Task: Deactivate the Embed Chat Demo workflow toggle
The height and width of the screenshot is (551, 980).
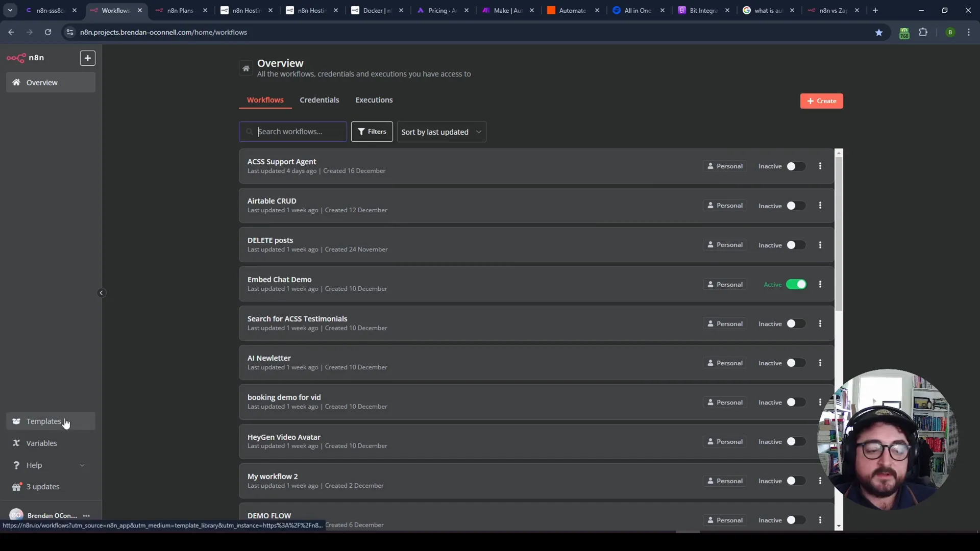Action: click(x=796, y=284)
